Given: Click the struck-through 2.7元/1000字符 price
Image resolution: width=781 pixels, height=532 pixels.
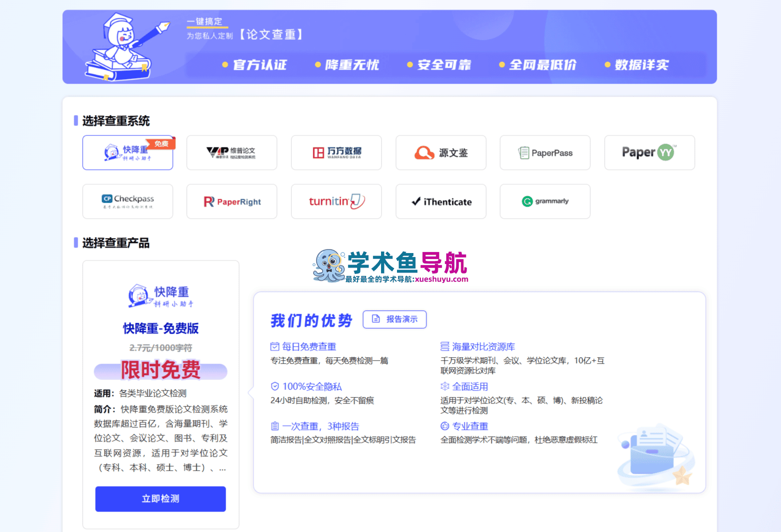Looking at the screenshot, I should pyautogui.click(x=160, y=348).
